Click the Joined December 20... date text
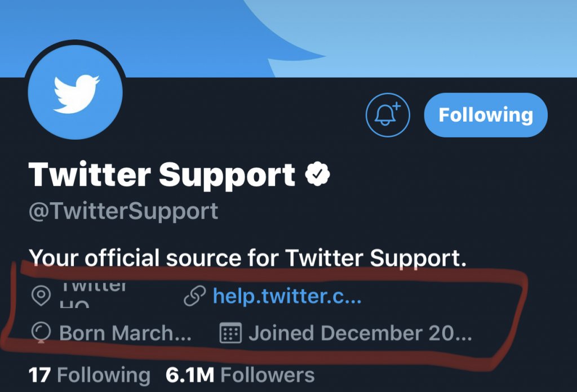577x392 pixels. pos(360,333)
